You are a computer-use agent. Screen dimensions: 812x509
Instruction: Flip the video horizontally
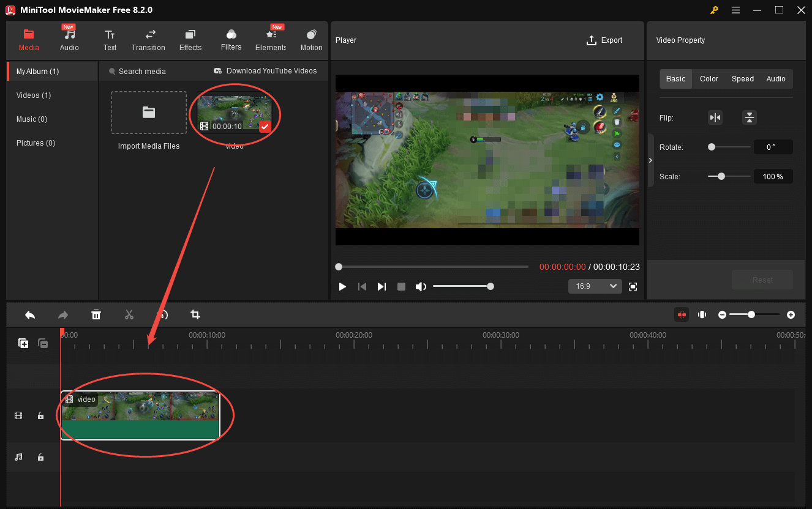pyautogui.click(x=715, y=118)
